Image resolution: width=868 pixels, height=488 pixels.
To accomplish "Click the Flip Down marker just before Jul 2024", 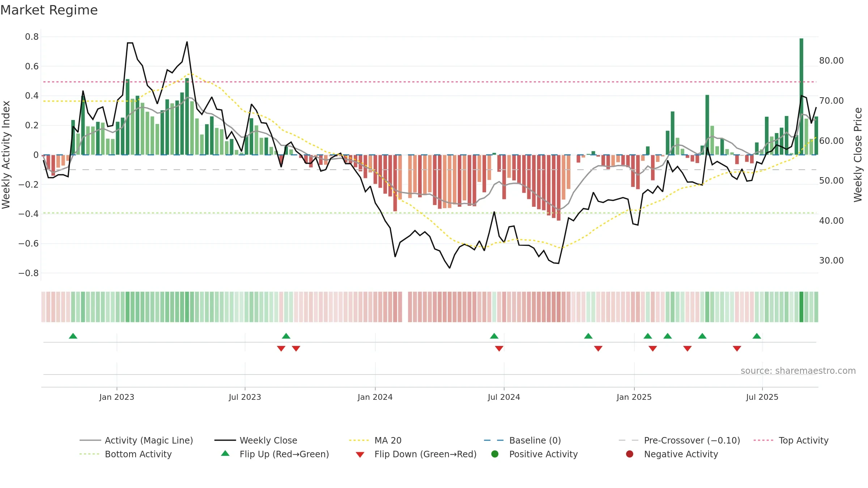I will (499, 348).
